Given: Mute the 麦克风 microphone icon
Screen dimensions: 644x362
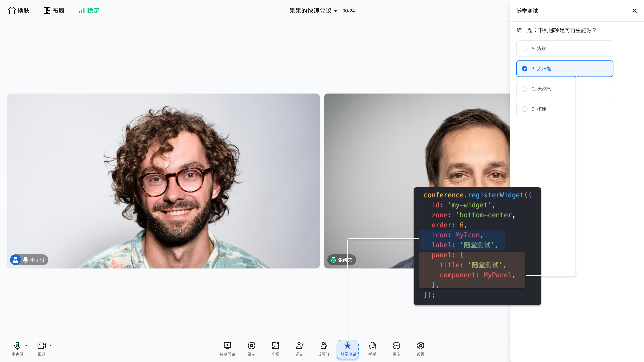Looking at the screenshot, I should (x=17, y=346).
